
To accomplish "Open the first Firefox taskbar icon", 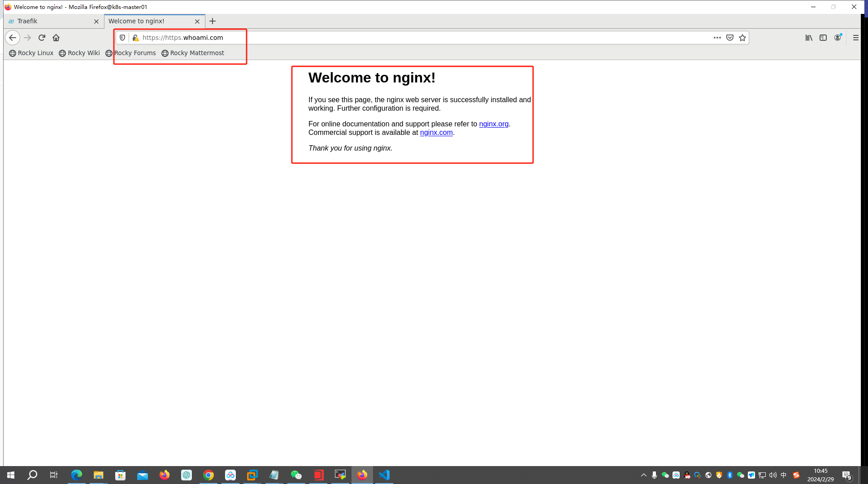I will 165,475.
